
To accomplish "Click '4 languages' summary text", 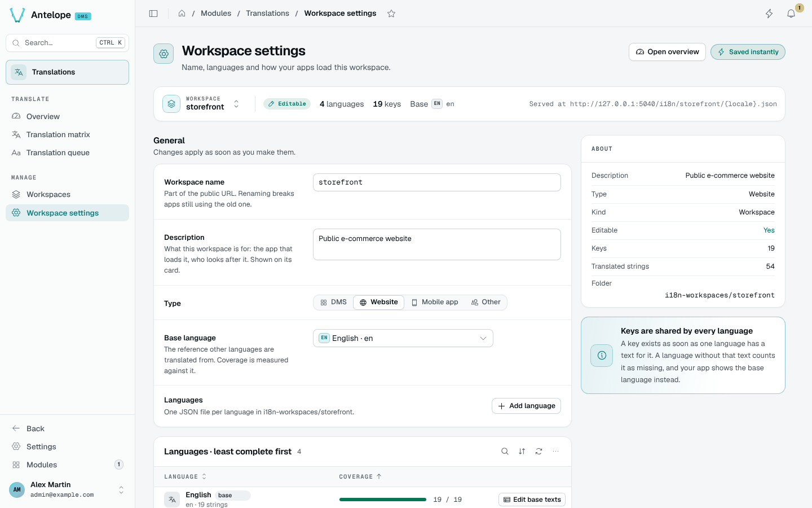I will 342,104.
